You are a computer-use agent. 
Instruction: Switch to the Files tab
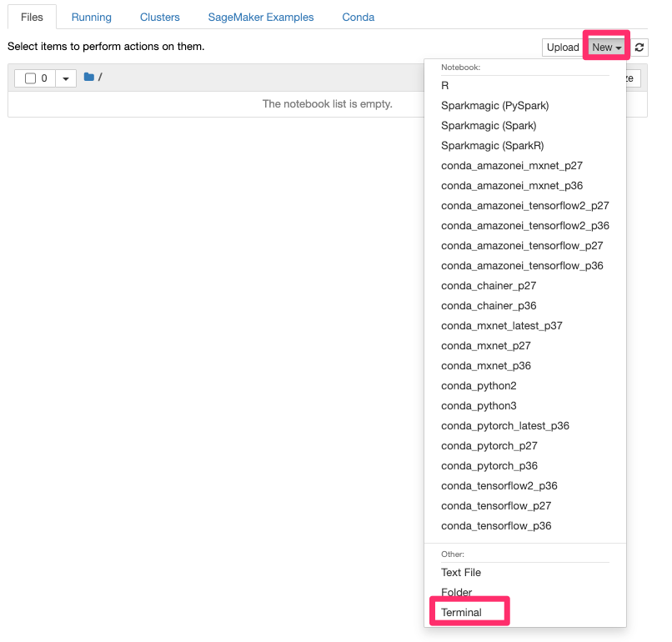click(32, 18)
